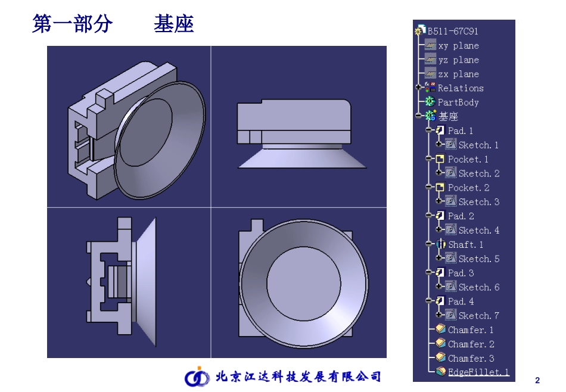Select the Sketch.2 icon
This screenshot has width=566, height=392.
450,173
